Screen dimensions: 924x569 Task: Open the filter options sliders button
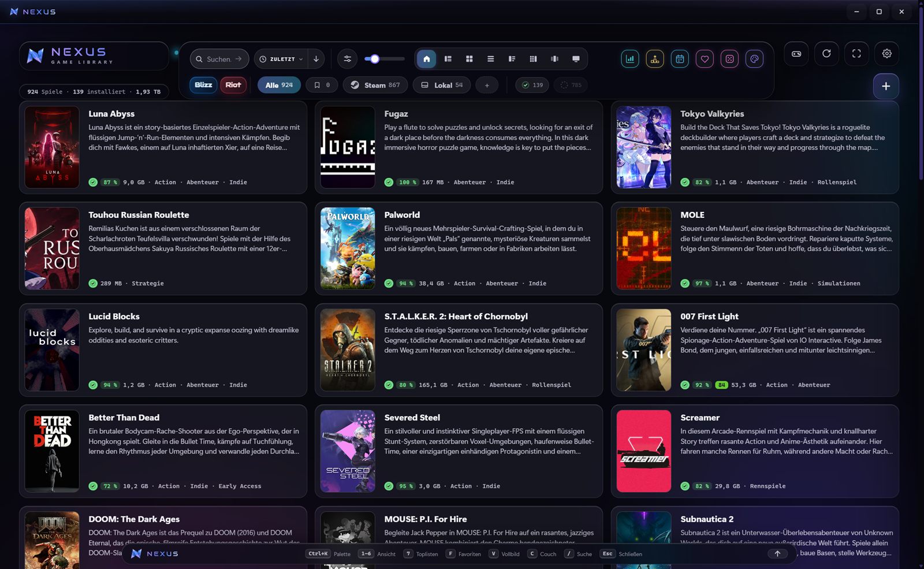348,59
